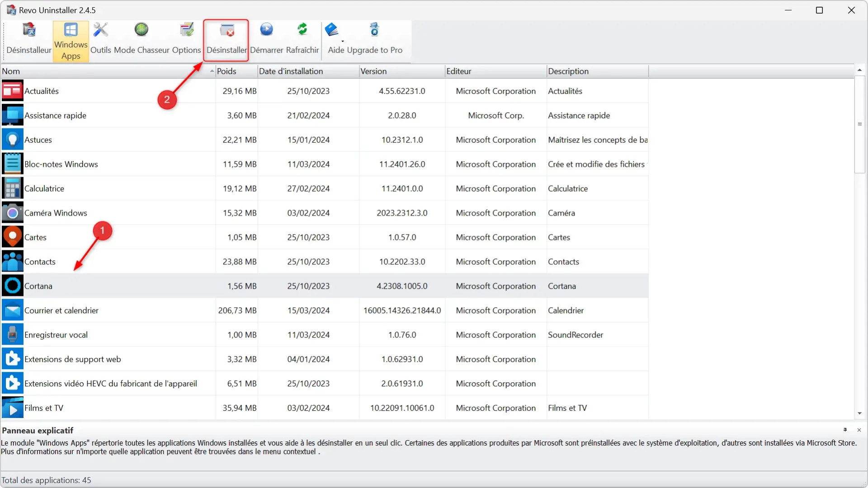Select the Astuces lightbulb icon
The height and width of the screenshot is (488, 868).
[x=12, y=140]
